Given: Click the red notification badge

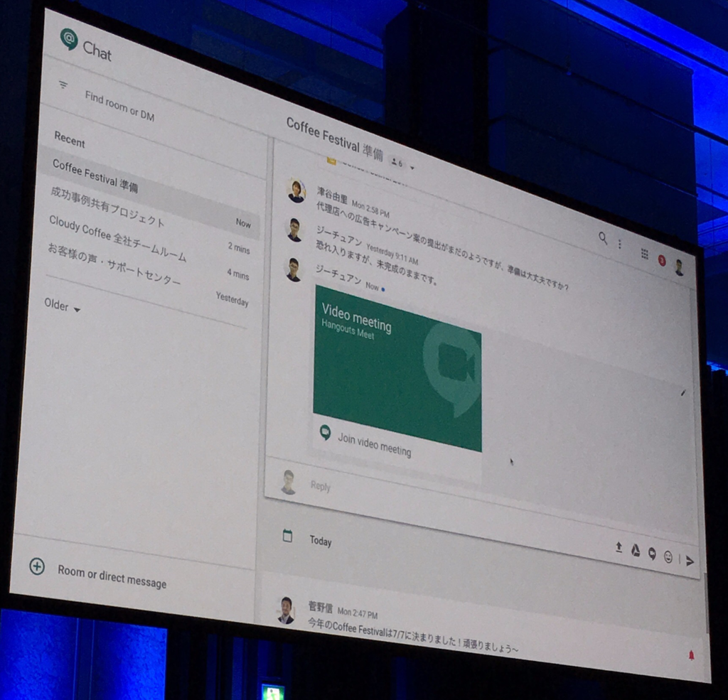Looking at the screenshot, I should tap(662, 260).
